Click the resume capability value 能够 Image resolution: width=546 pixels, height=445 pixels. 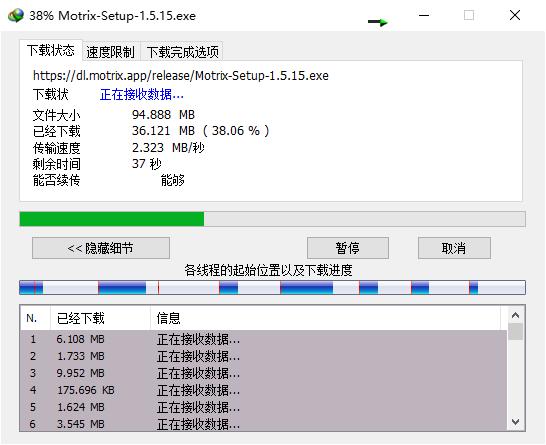click(x=173, y=180)
